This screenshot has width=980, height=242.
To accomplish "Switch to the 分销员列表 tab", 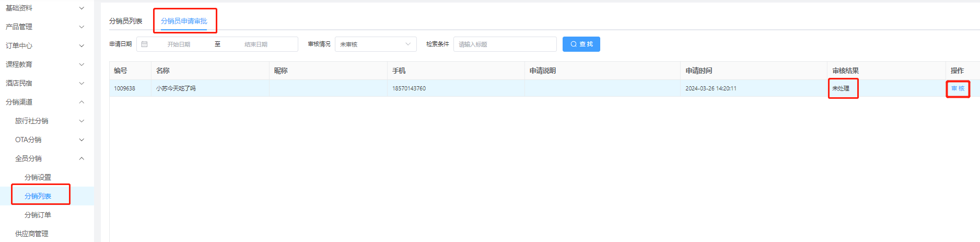I will coord(125,21).
